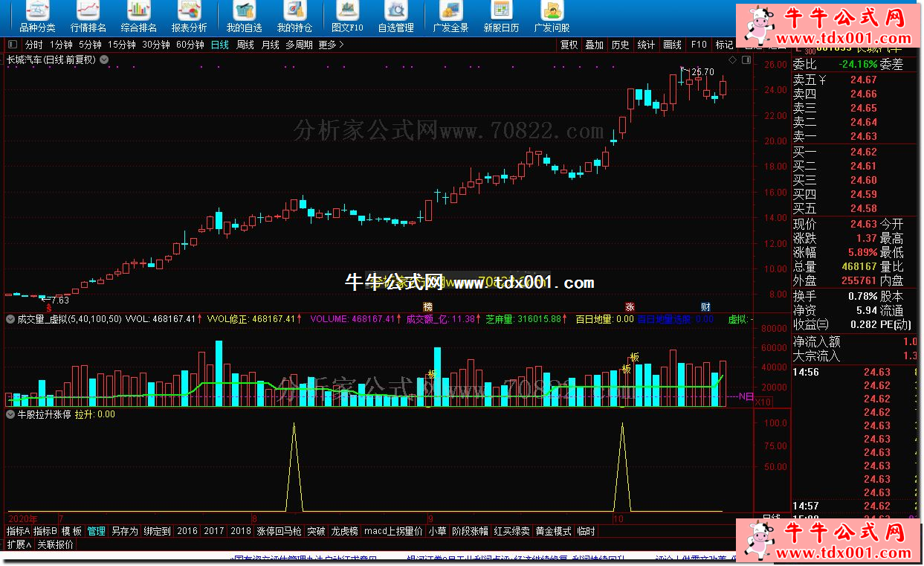The width and height of the screenshot is (924, 566).
Task: Select 周线 weekly period
Action: [x=245, y=45]
